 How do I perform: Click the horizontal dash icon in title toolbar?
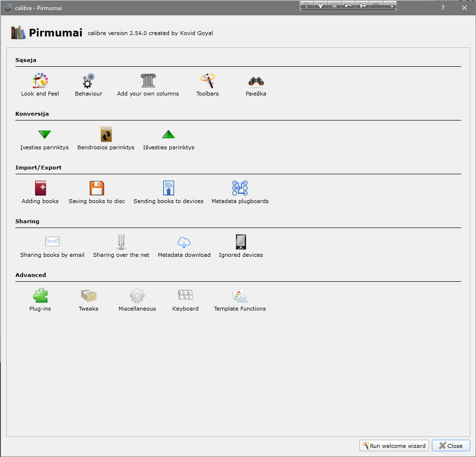376,5
